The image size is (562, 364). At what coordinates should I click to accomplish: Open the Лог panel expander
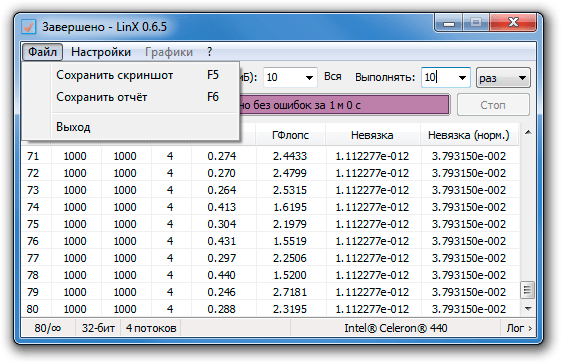[x=519, y=328]
